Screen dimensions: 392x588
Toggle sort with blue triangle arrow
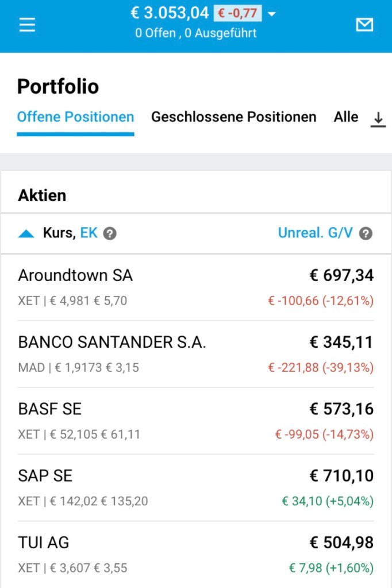click(x=26, y=233)
